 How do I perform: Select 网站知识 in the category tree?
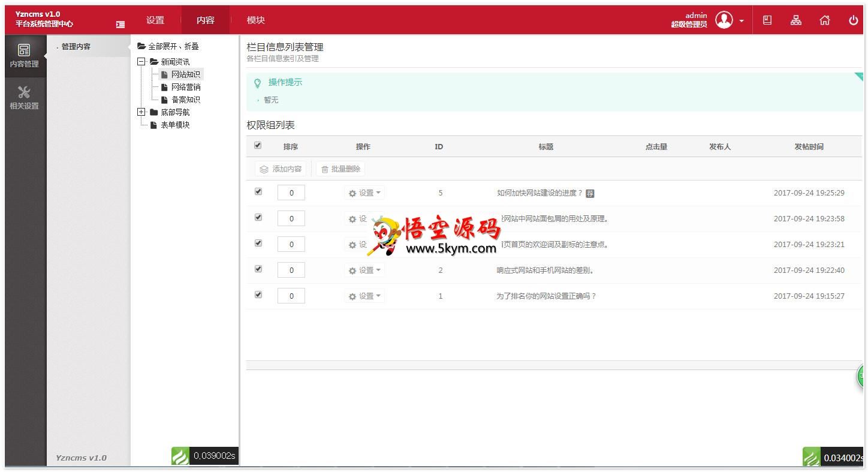coord(186,74)
